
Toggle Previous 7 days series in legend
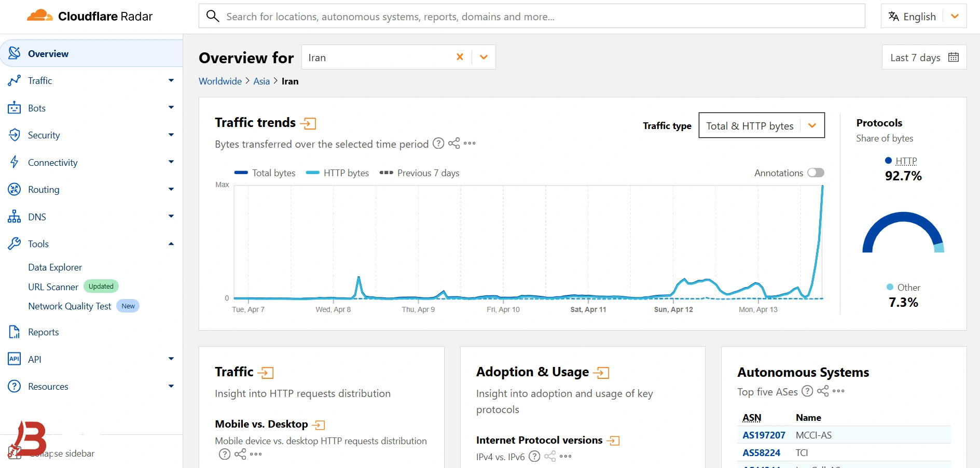(419, 173)
